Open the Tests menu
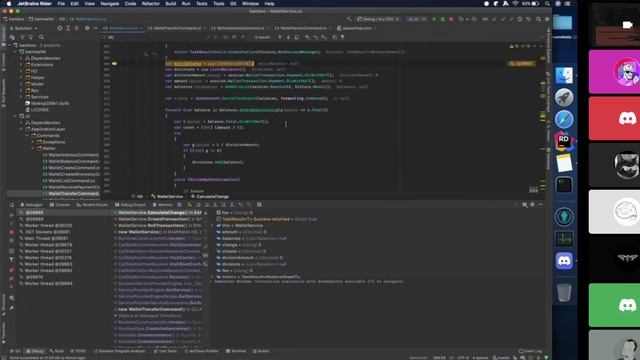Screen dimensions: 640x360 click(x=202, y=4)
